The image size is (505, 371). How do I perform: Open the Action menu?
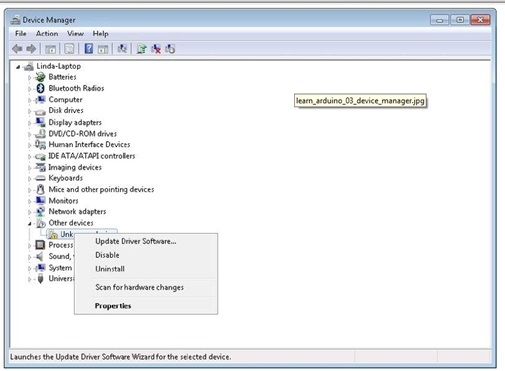coord(47,34)
